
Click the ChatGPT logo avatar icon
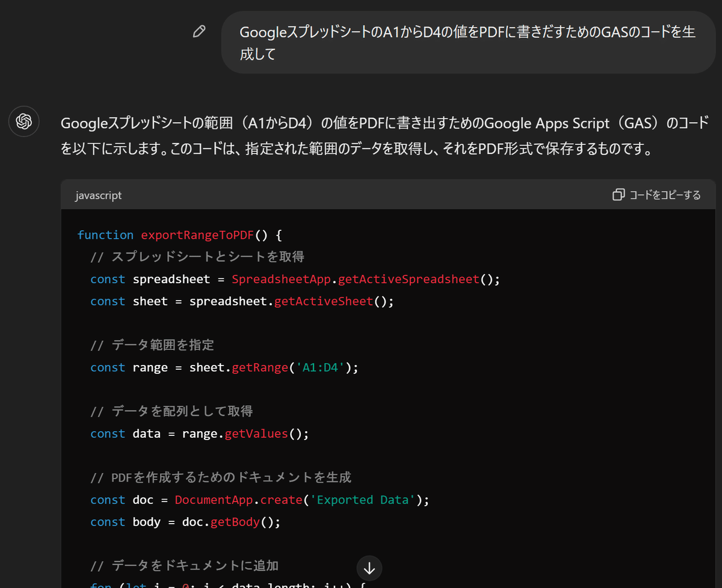coord(24,122)
